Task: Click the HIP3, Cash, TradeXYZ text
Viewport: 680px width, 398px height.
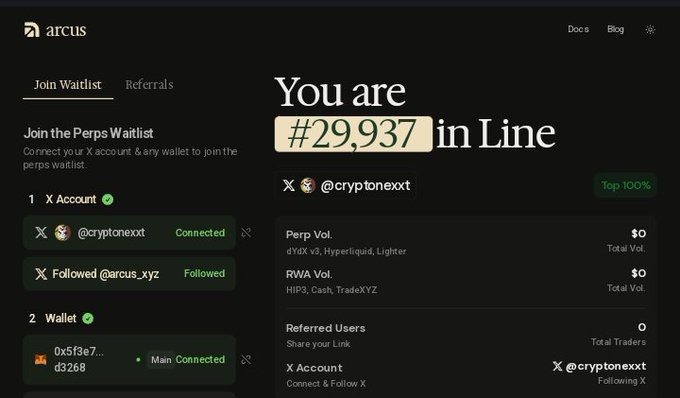Action: [x=331, y=290]
